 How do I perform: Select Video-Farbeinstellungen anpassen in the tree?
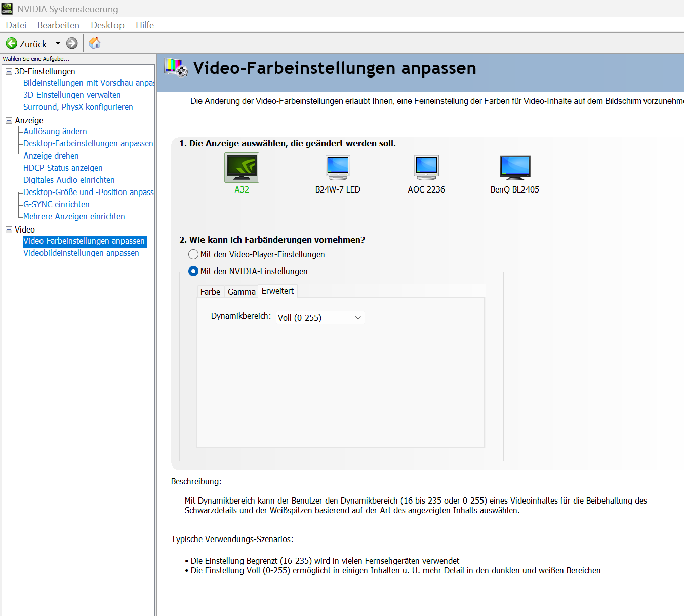(84, 241)
